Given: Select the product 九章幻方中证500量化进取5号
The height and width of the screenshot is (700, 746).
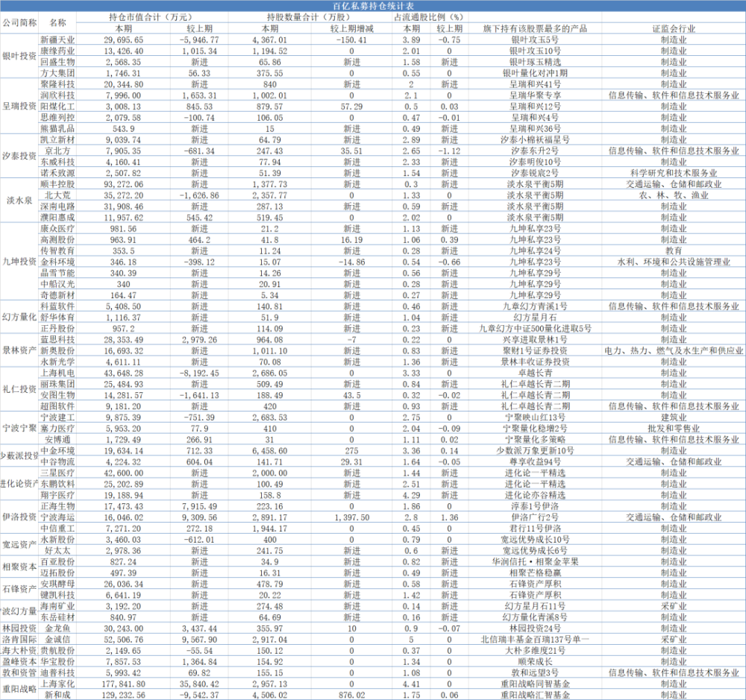Looking at the screenshot, I should click(x=535, y=329).
